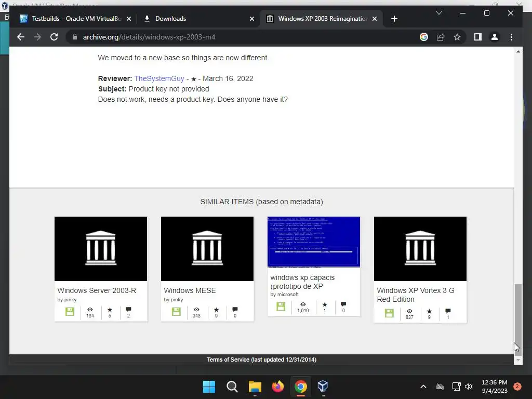Close the Testbuilds VirtualBox tab

coord(129,19)
